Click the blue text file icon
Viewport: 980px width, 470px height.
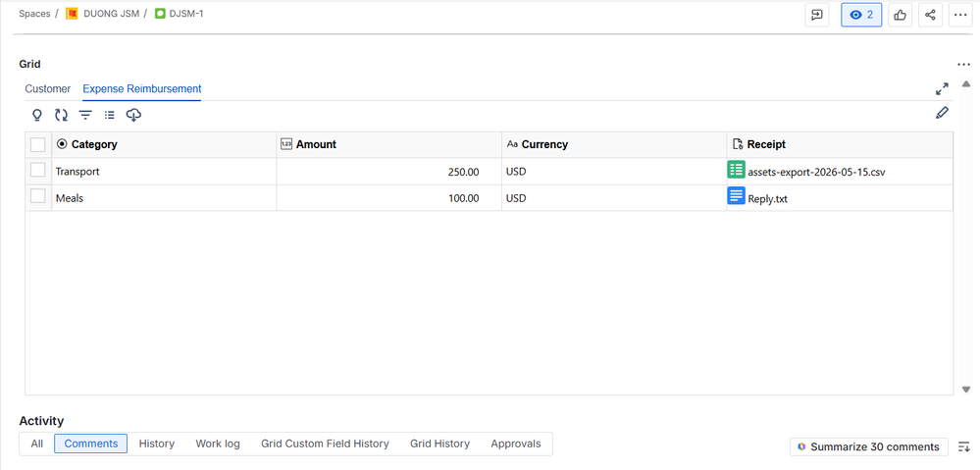pyautogui.click(x=737, y=195)
